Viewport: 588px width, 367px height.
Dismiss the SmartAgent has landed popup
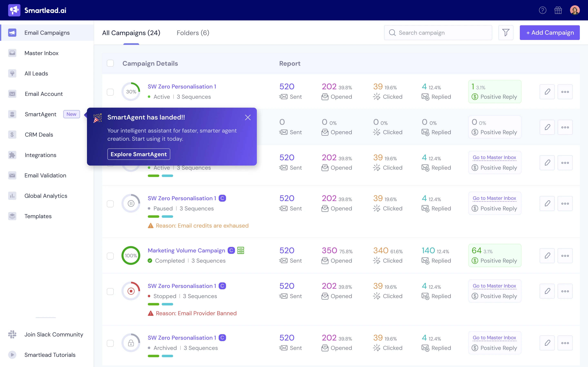click(248, 117)
